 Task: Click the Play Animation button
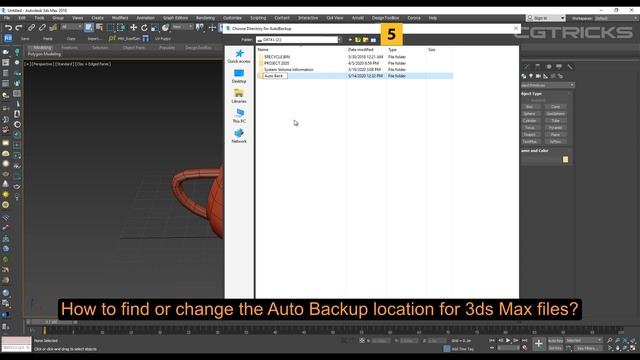point(508,340)
